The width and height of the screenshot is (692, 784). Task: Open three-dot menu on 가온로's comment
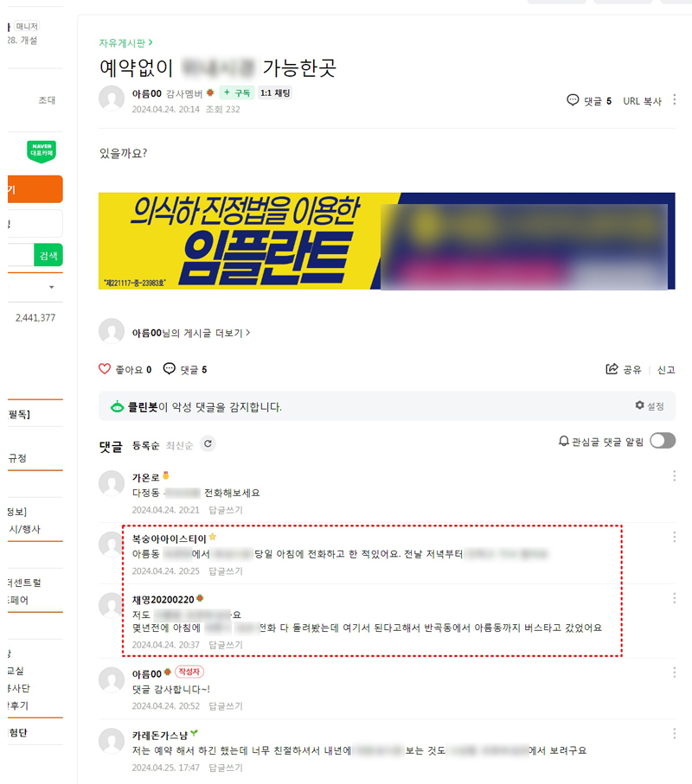coord(675,476)
